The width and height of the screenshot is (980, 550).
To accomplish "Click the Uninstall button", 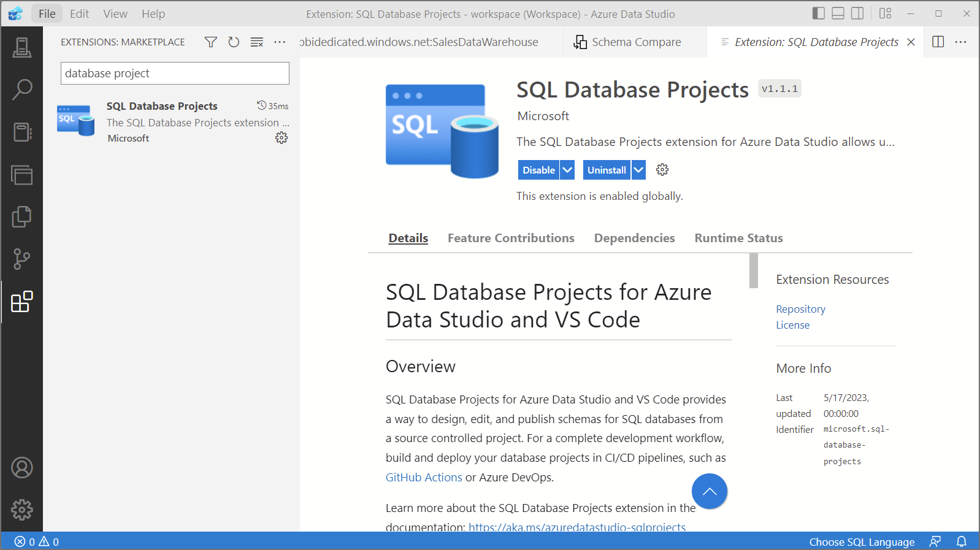I will coord(607,170).
